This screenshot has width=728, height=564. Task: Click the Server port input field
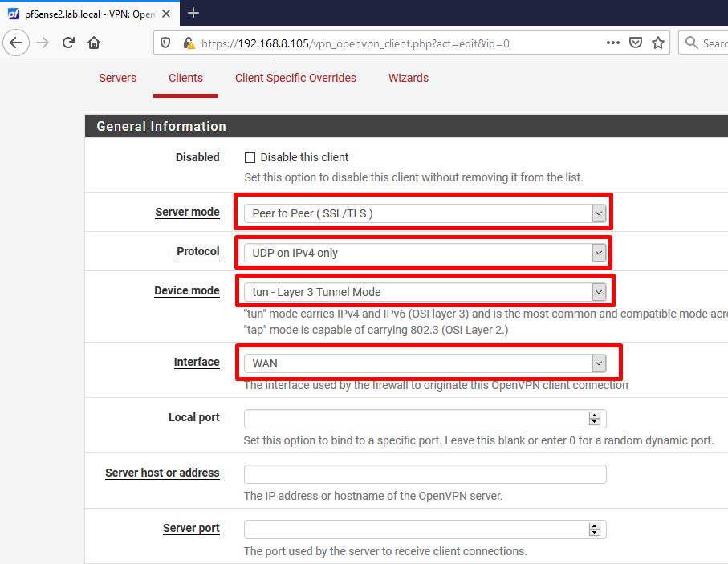click(x=425, y=530)
